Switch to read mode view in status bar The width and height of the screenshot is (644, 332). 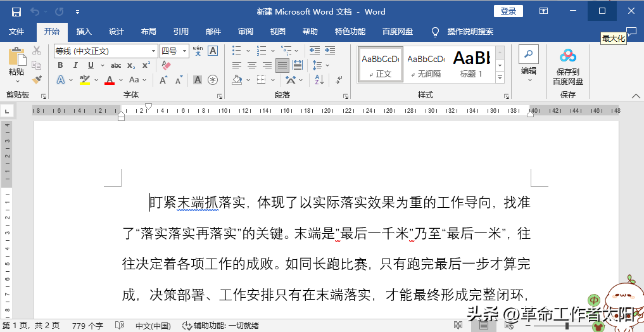tap(458, 326)
